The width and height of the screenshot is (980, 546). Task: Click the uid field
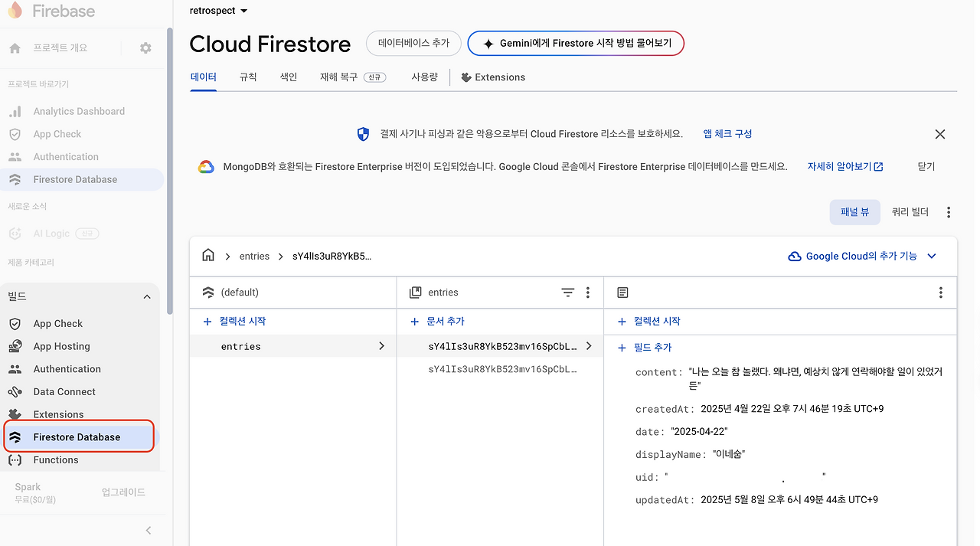coord(730,477)
